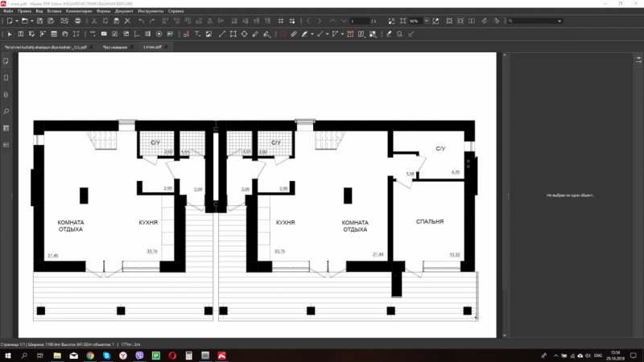Select the arrow Select tool
The height and width of the screenshot is (362, 644).
pos(10,34)
